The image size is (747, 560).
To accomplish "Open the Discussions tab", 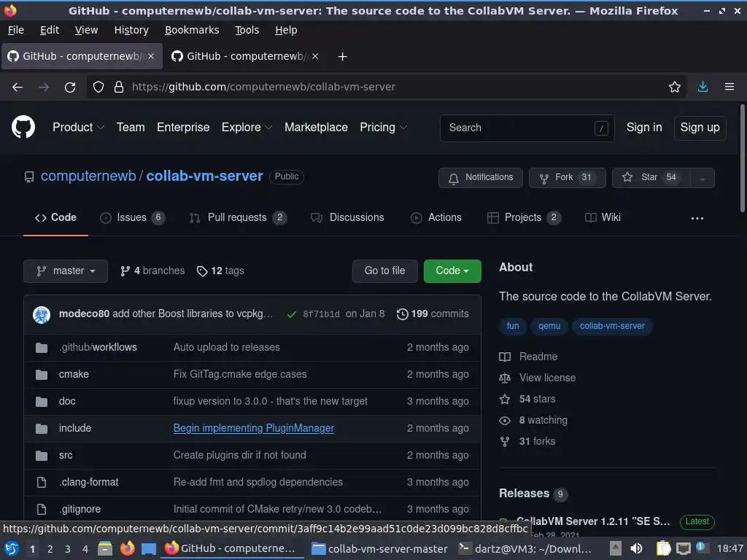I will pyautogui.click(x=347, y=217).
